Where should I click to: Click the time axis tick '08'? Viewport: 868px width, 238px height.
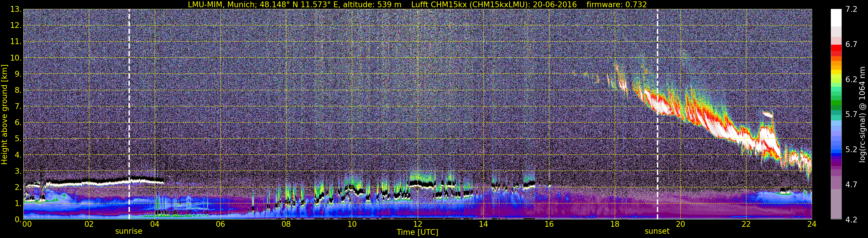pyautogui.click(x=286, y=224)
